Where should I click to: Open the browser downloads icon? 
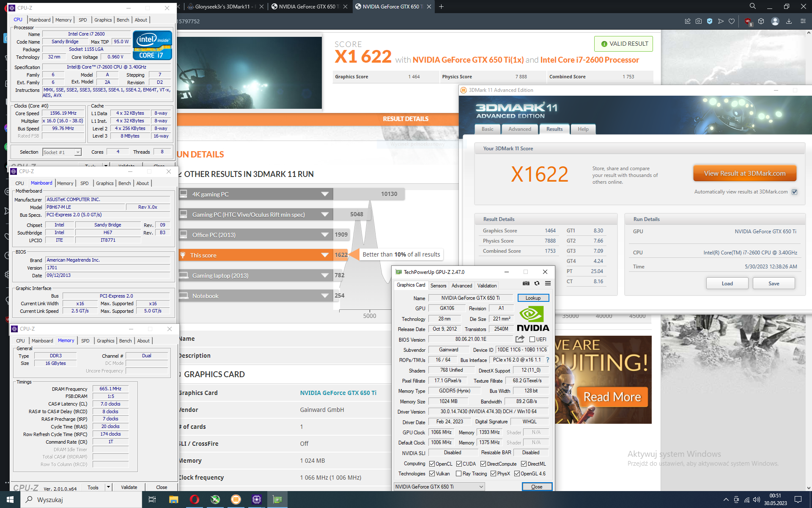[789, 21]
